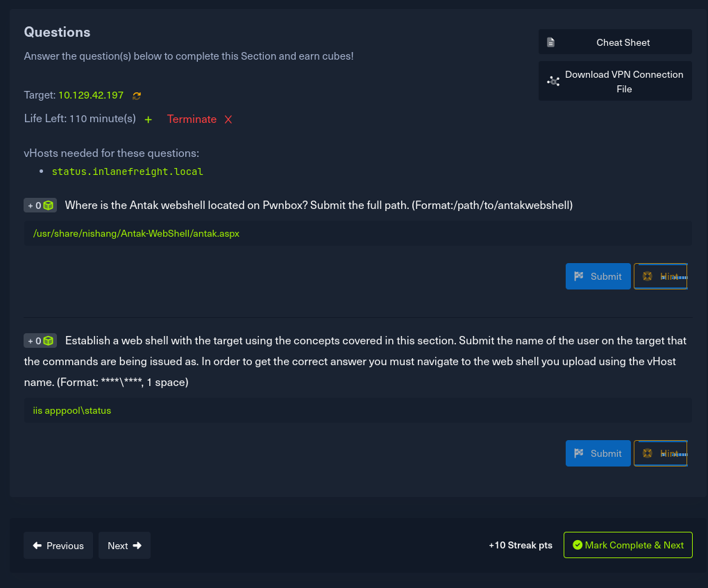
Task: Click the lifebuoy icon on second Hint
Action: pos(647,453)
